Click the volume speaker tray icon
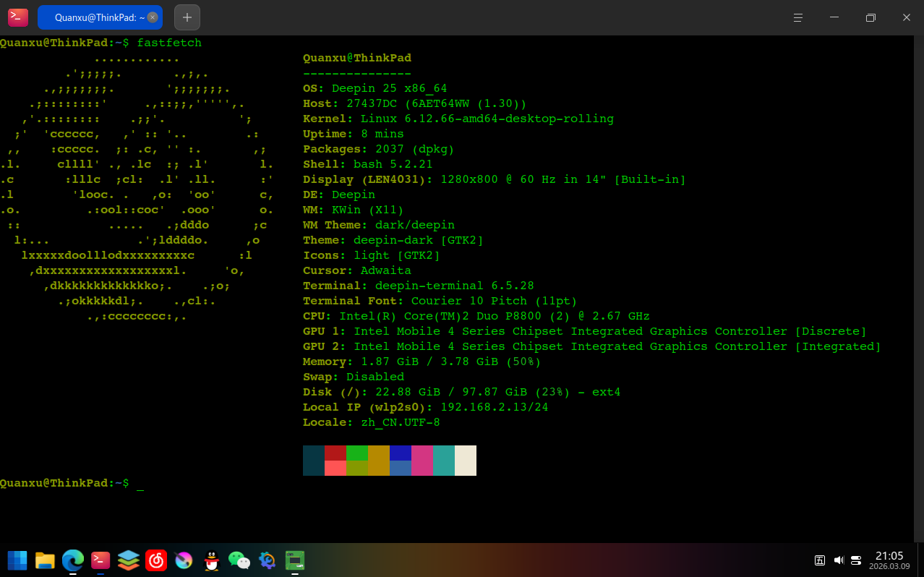The height and width of the screenshot is (577, 924). point(839,560)
